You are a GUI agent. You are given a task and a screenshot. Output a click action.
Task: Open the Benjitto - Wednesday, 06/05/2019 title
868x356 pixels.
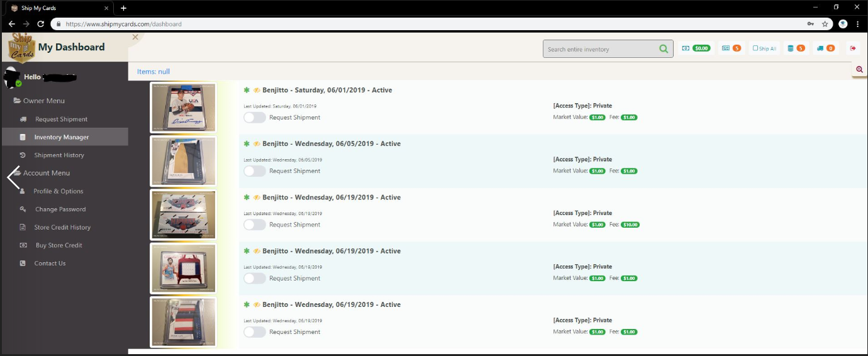(331, 144)
